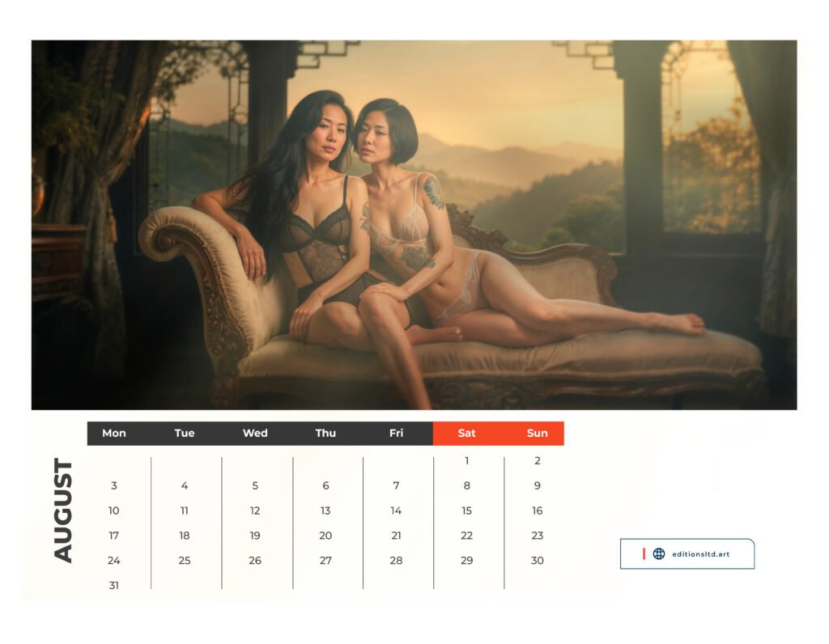Select Sunday date 2
The width and height of the screenshot is (829, 644).
[x=538, y=460]
